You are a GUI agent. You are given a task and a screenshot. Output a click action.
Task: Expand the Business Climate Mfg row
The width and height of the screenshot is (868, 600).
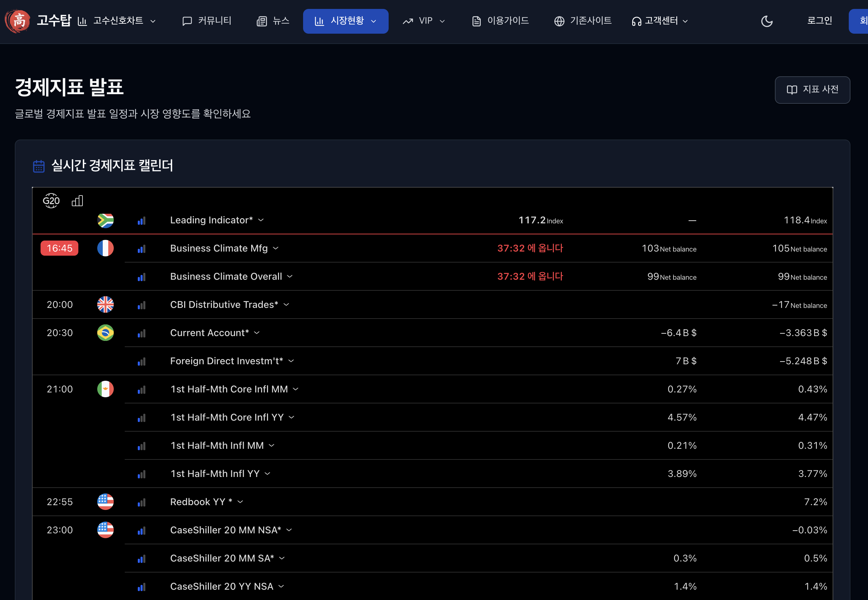[276, 248]
